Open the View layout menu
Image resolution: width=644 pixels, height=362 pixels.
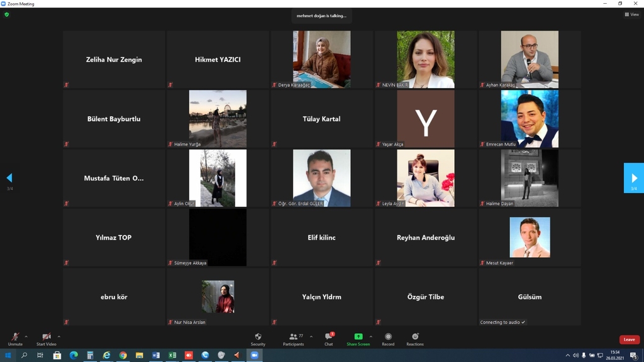click(631, 14)
